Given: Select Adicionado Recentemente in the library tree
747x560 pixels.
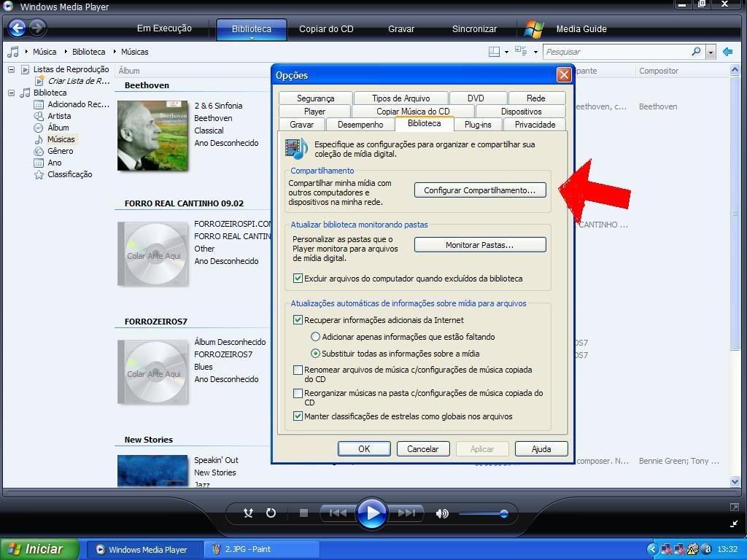Looking at the screenshot, I should point(78,104).
